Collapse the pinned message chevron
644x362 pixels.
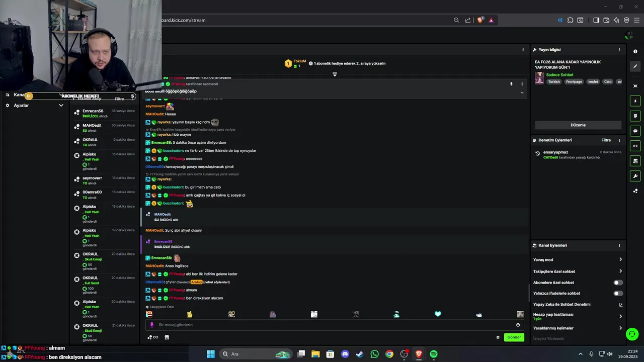522,93
